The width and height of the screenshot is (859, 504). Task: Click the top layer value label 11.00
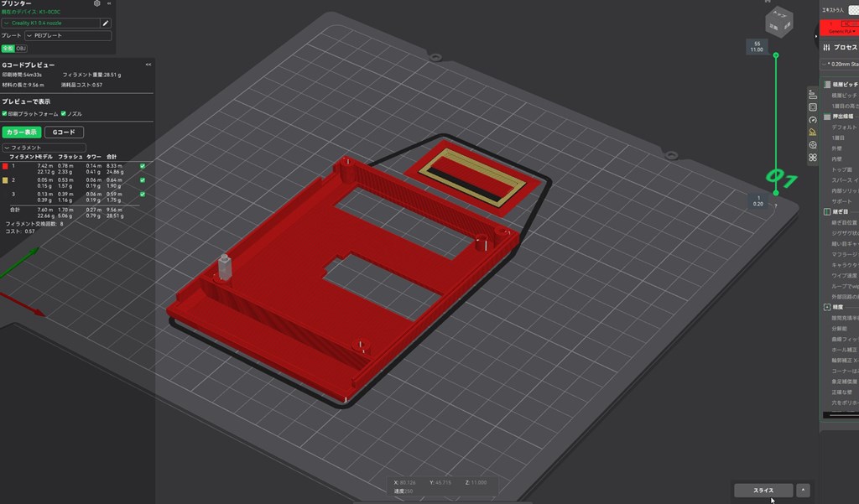pos(757,49)
